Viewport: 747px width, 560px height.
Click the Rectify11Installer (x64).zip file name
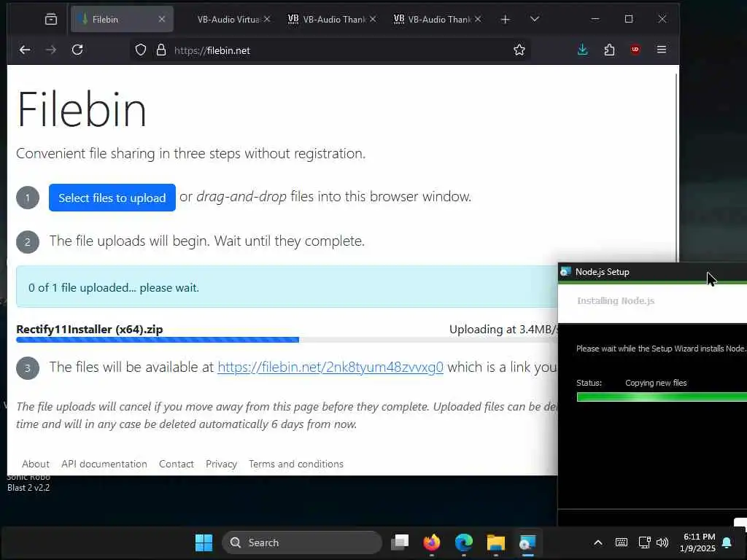tap(90, 329)
